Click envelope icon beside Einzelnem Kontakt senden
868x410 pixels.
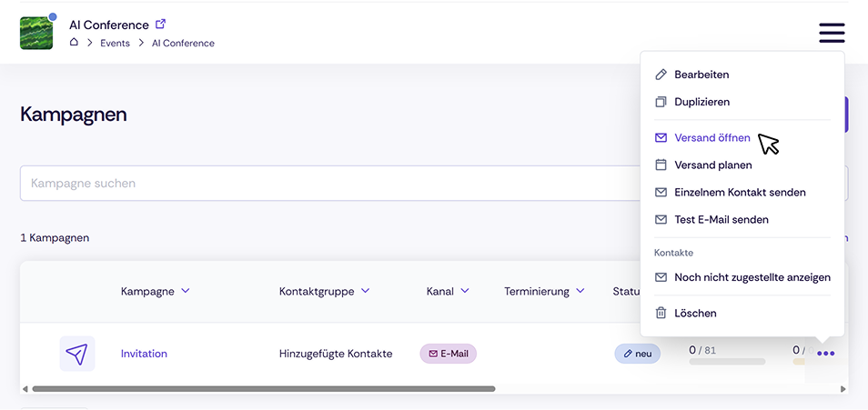pos(661,192)
